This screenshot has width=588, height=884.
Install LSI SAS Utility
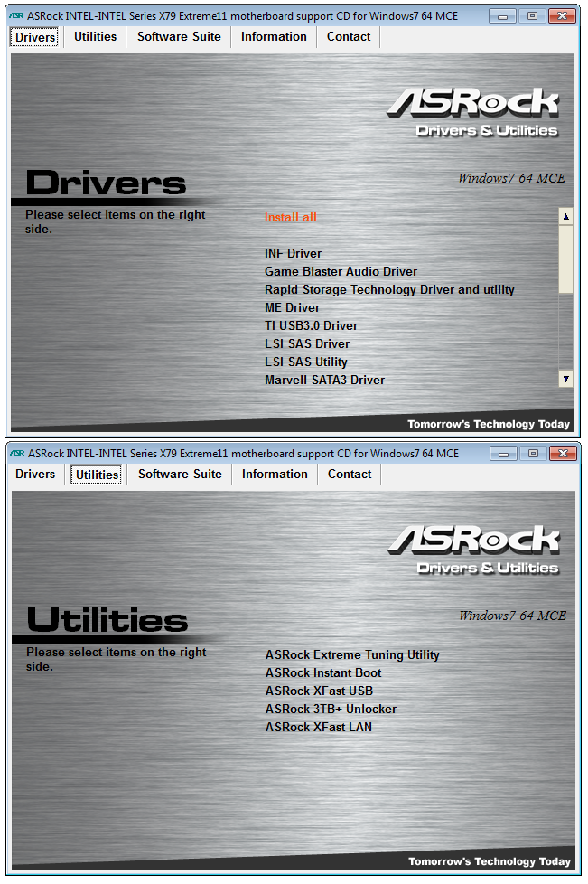pos(306,362)
